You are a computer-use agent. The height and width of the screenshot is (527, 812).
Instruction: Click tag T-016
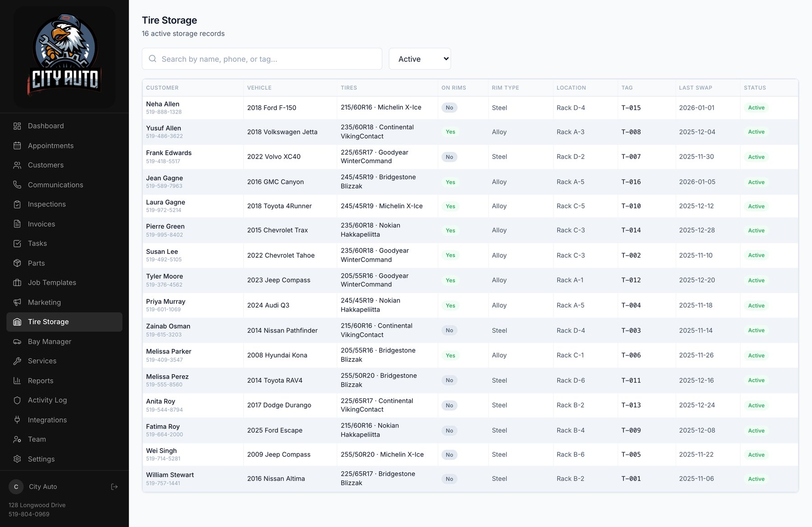(631, 182)
